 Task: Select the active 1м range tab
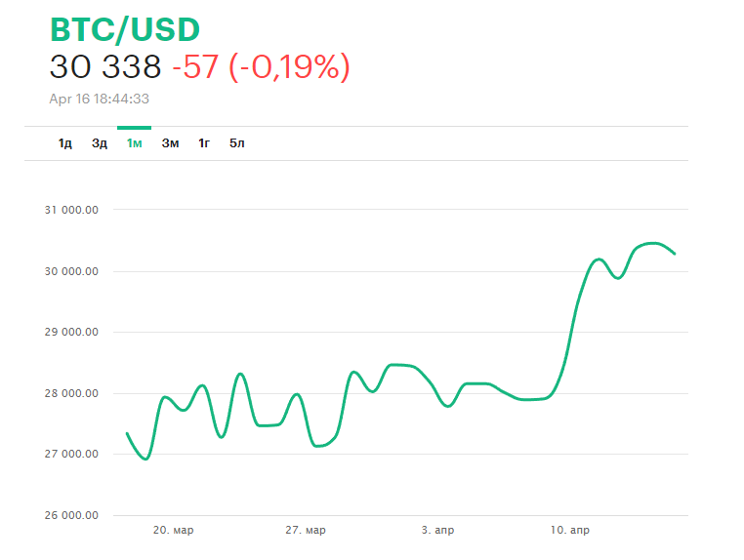(x=135, y=143)
